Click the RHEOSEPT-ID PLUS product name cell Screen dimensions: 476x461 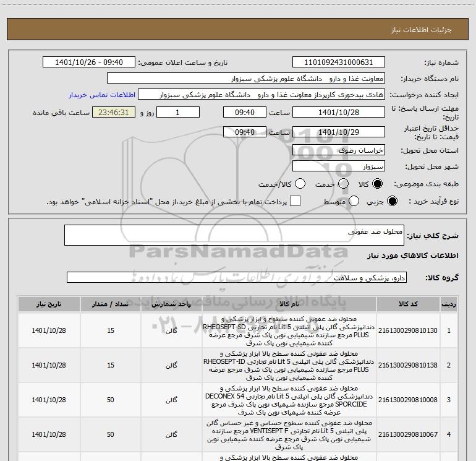click(289, 365)
